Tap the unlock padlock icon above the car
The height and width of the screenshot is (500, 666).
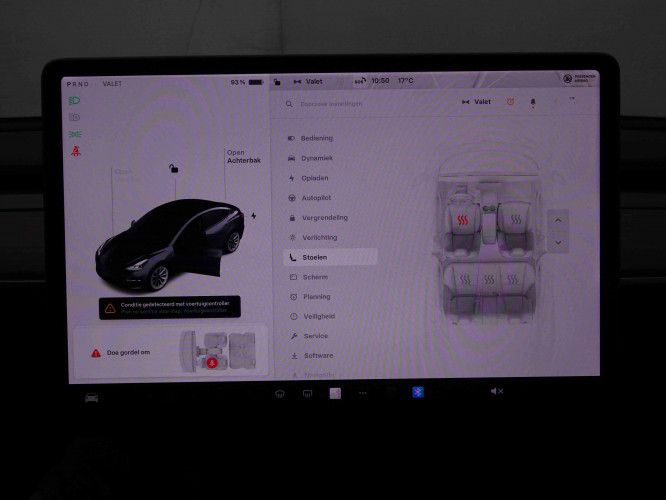point(174,169)
